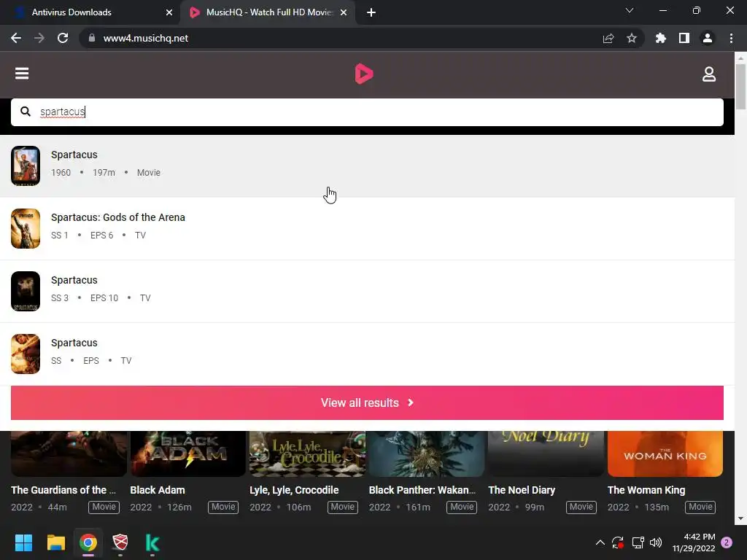Viewport: 747px width, 560px height.
Task: Open the Spartacus 1960 movie result
Action: click(367, 166)
